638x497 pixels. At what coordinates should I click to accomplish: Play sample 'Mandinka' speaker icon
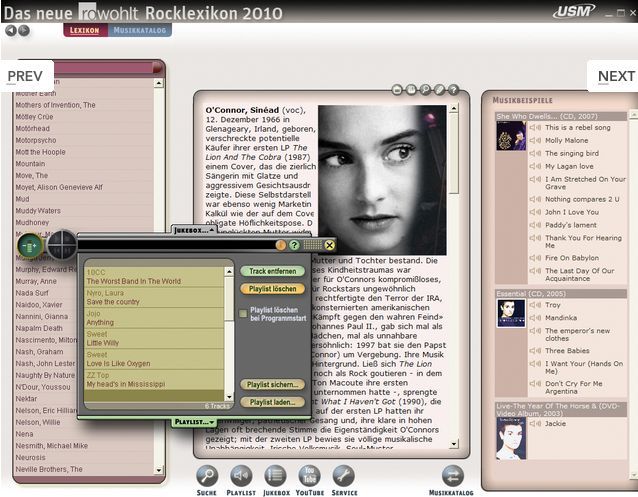(535, 317)
